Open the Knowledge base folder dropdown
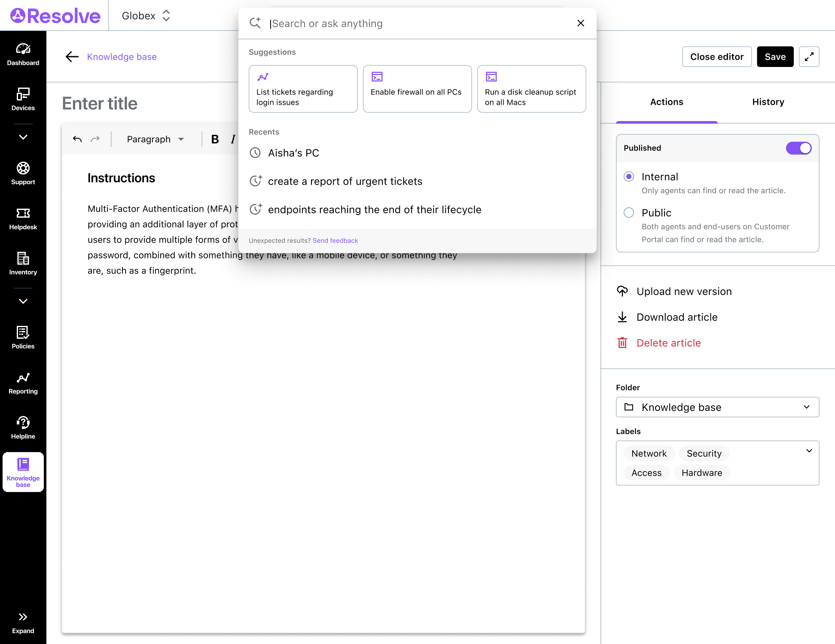 [717, 407]
